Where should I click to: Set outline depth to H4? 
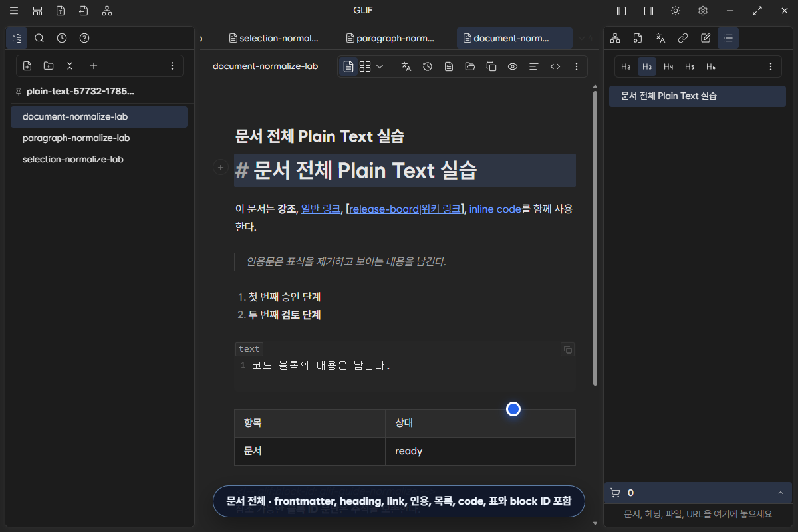tap(668, 66)
